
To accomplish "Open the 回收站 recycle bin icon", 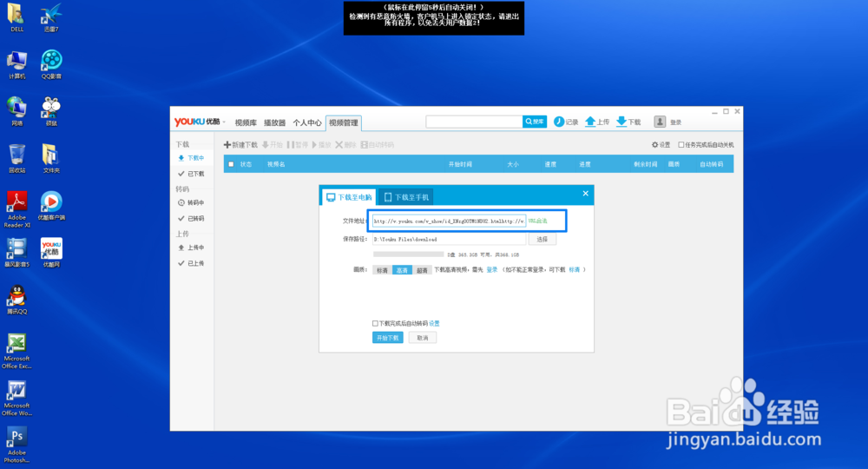I will click(16, 159).
